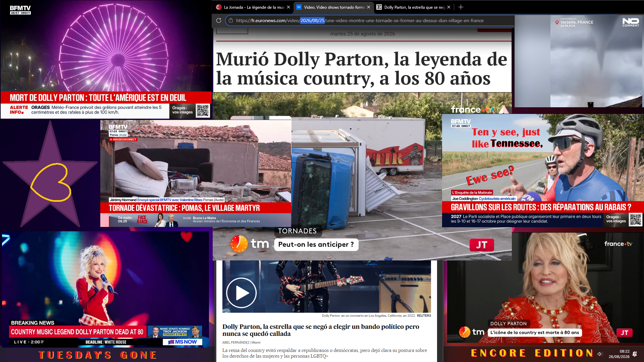The image size is (644, 362).
Task: Click the red 'Ewe see?' text
Action: (490, 175)
